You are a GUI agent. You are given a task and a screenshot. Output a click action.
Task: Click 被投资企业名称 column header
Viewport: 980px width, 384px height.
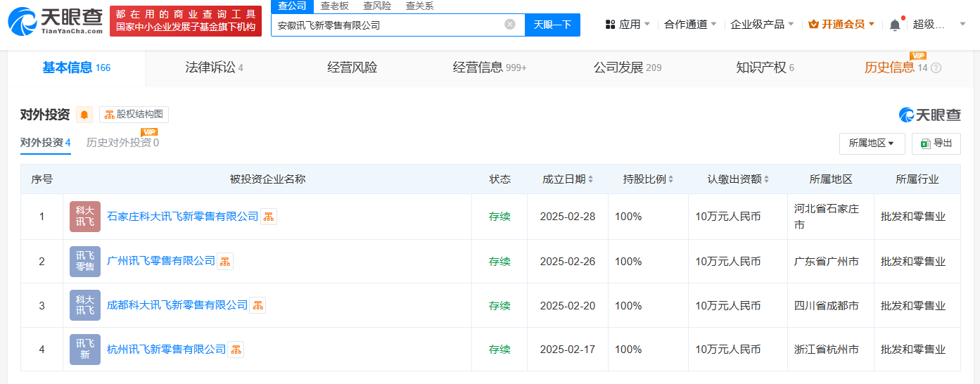267,179
